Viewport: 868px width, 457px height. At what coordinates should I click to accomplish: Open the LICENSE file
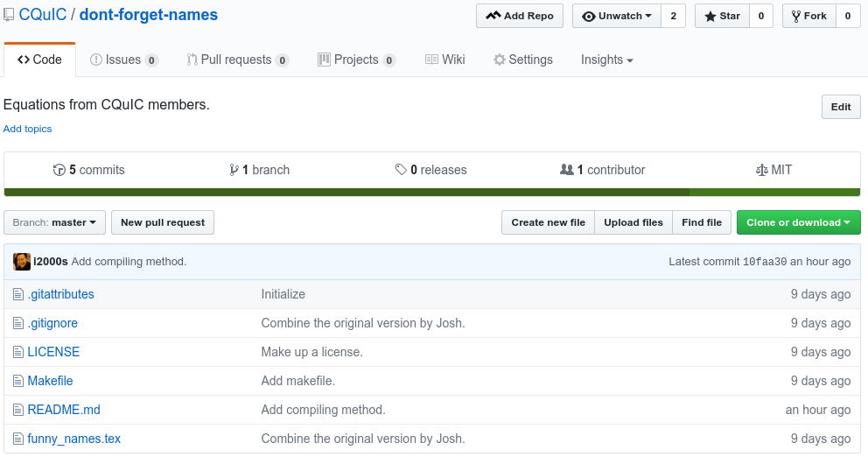[53, 352]
